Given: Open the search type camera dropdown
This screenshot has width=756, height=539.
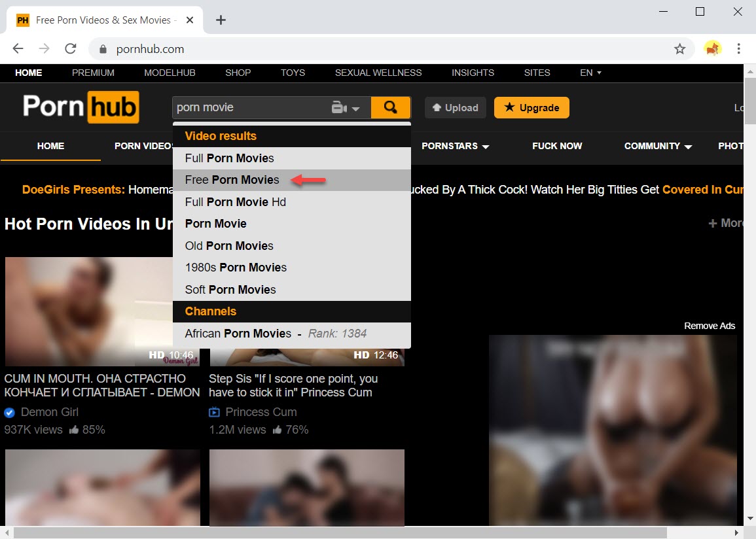Looking at the screenshot, I should point(346,108).
